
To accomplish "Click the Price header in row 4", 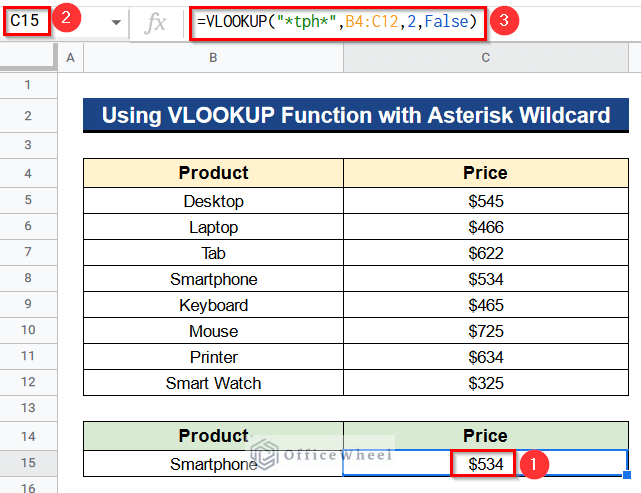I will click(486, 173).
